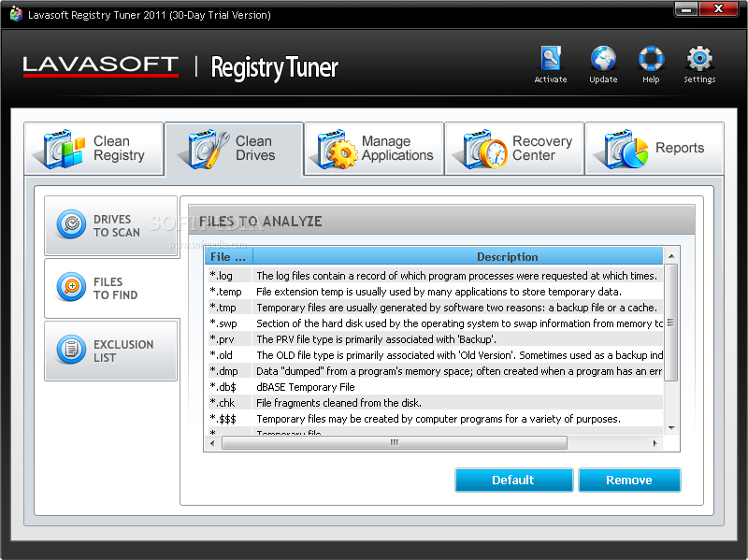
Task: Open the Reports tab
Action: click(x=654, y=149)
